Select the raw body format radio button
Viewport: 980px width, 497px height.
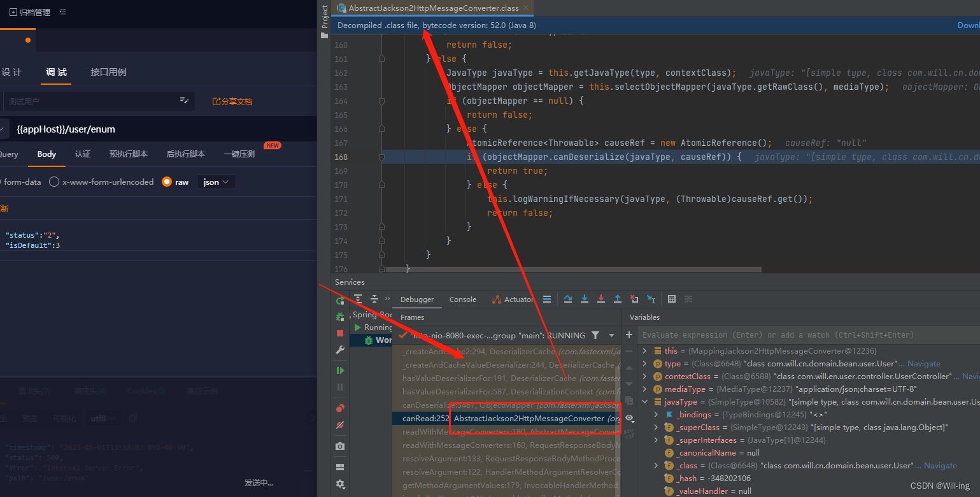(x=167, y=181)
